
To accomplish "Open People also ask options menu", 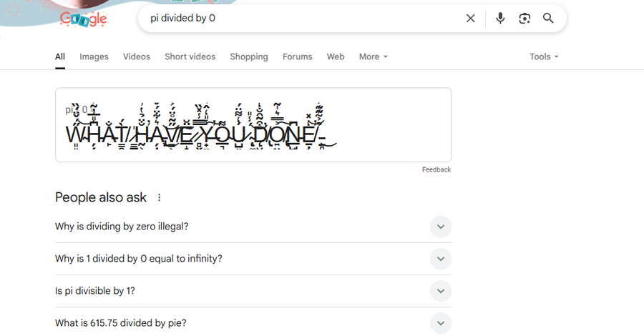I will coord(160,198).
